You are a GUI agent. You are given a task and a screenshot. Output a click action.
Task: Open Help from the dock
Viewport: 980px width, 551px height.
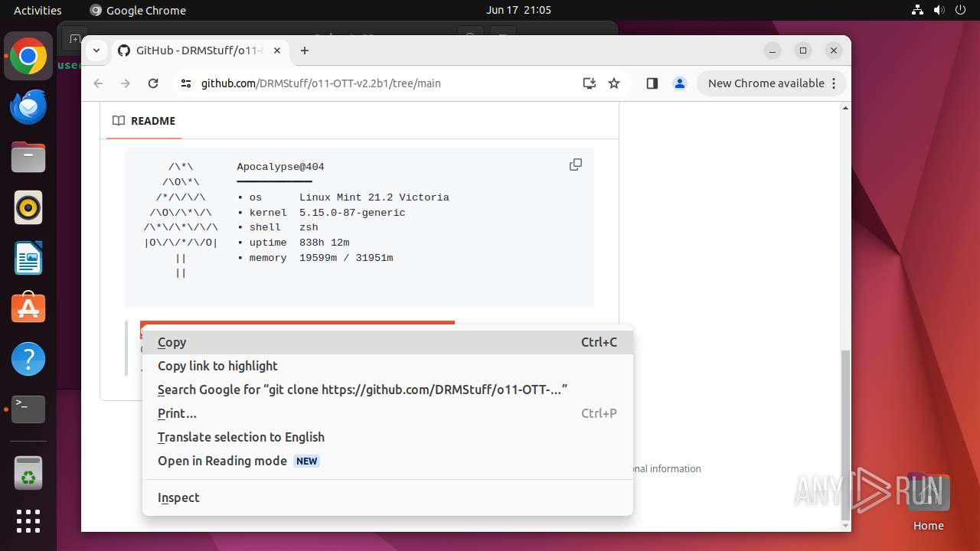pyautogui.click(x=28, y=359)
